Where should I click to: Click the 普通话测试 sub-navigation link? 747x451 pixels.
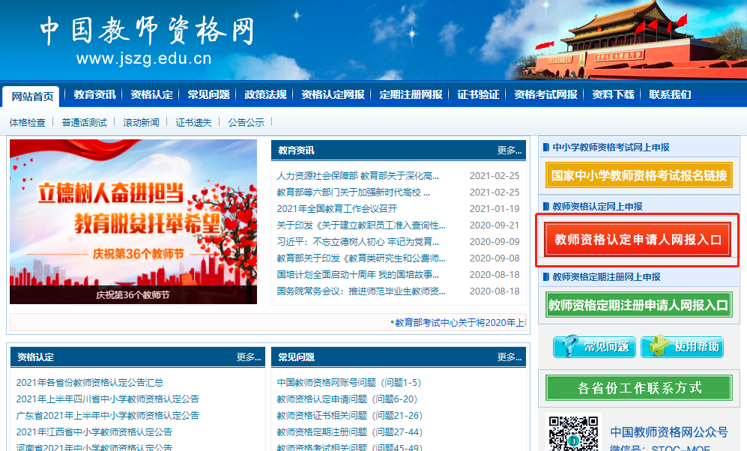pyautogui.click(x=84, y=122)
